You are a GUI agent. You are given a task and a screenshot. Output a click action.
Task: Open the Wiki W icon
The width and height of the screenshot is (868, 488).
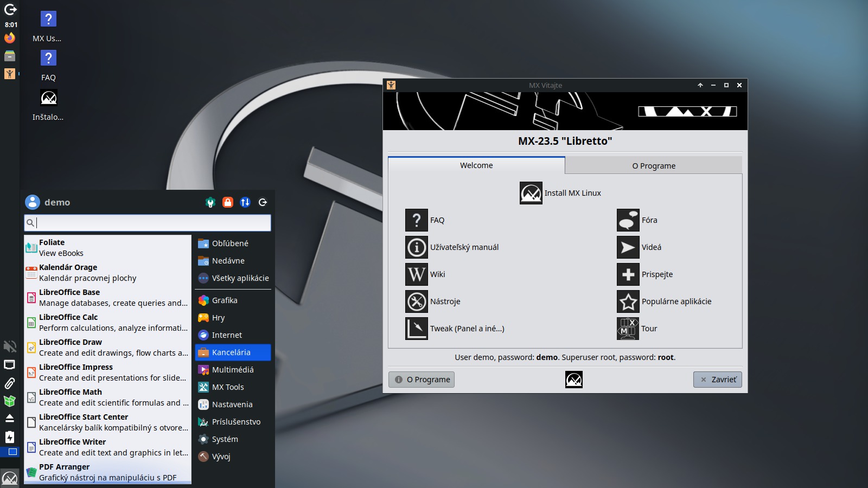[417, 274]
